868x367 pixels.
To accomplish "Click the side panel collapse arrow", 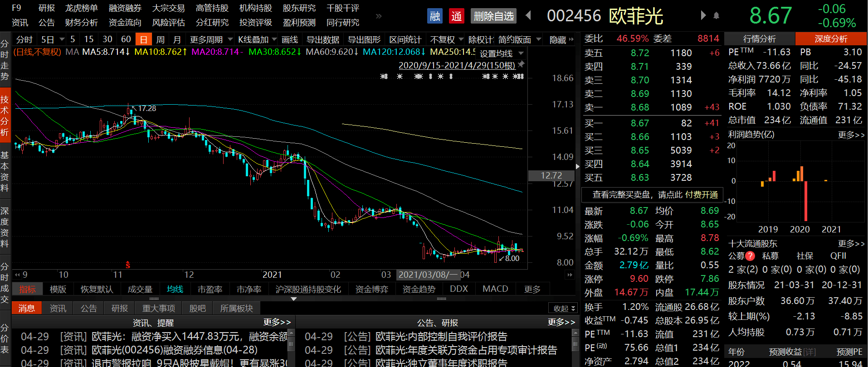I will coord(577,167).
